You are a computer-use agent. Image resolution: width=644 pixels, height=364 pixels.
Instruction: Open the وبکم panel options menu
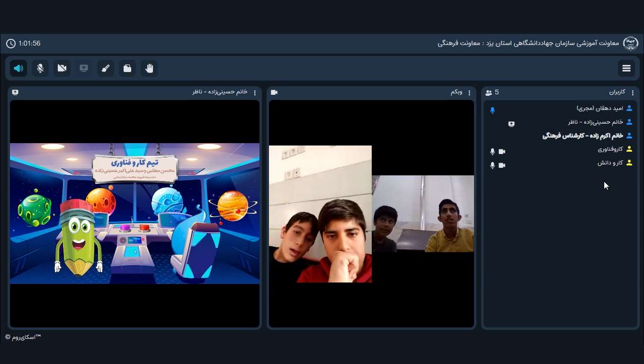pyautogui.click(x=469, y=93)
